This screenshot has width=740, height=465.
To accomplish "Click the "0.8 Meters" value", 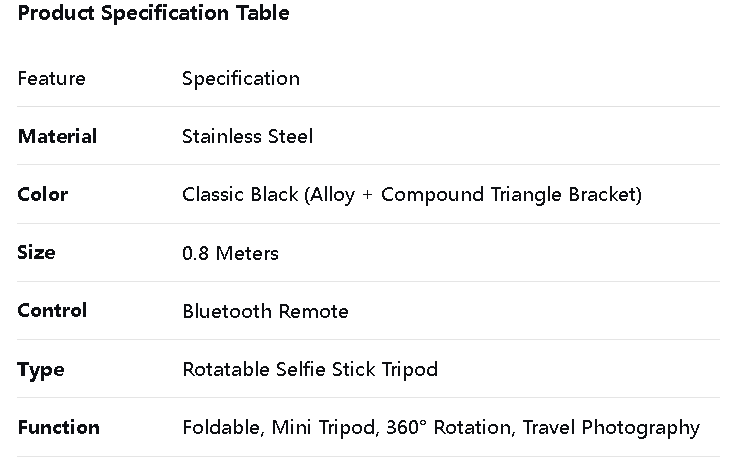I will [x=230, y=253].
